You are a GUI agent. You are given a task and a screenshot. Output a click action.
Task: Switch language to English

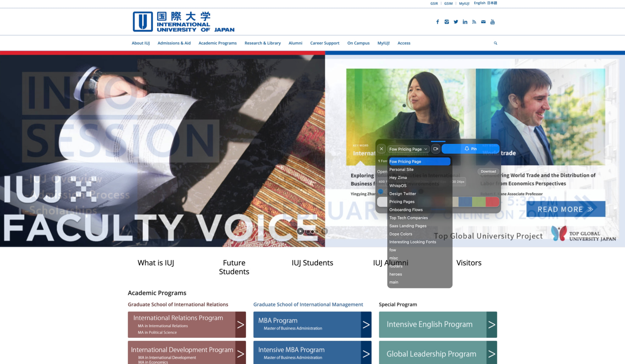[479, 3]
